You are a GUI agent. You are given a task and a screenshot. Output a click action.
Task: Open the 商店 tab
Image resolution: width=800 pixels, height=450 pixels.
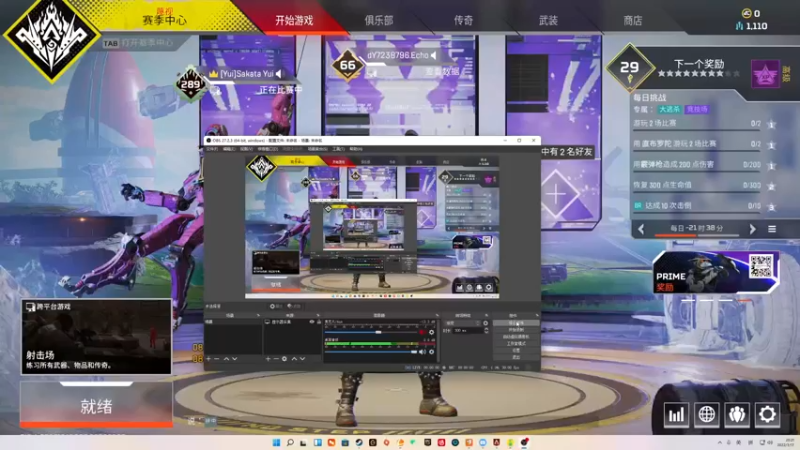coord(633,20)
